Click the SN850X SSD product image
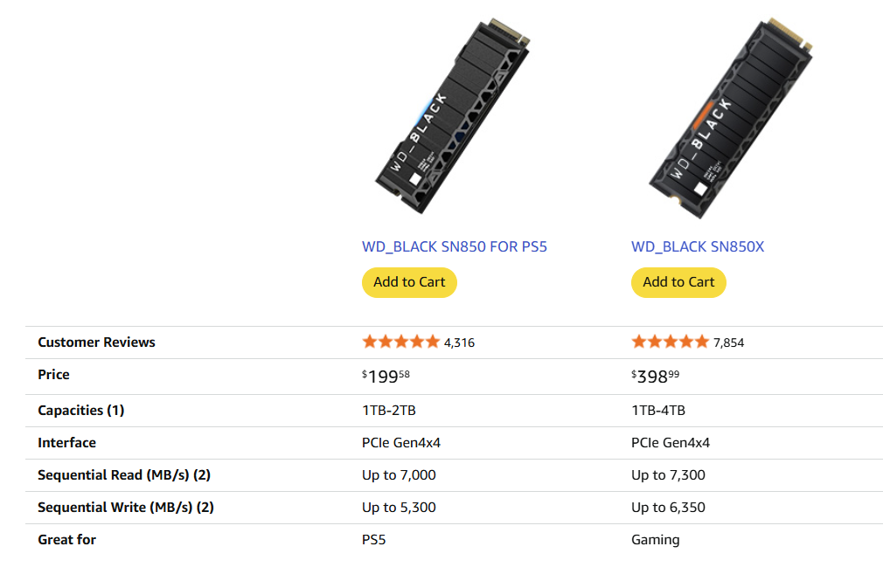Image resolution: width=883 pixels, height=588 pixels. pyautogui.click(x=729, y=118)
